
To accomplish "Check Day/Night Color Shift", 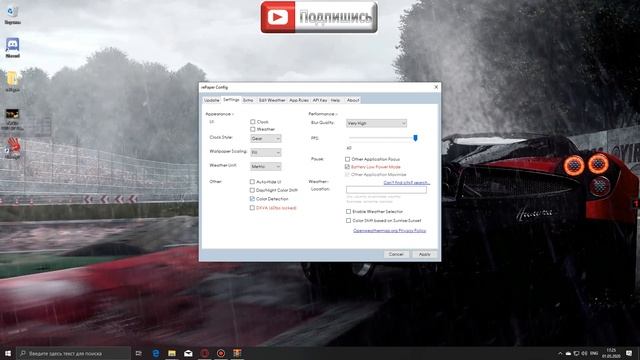I will (252, 190).
